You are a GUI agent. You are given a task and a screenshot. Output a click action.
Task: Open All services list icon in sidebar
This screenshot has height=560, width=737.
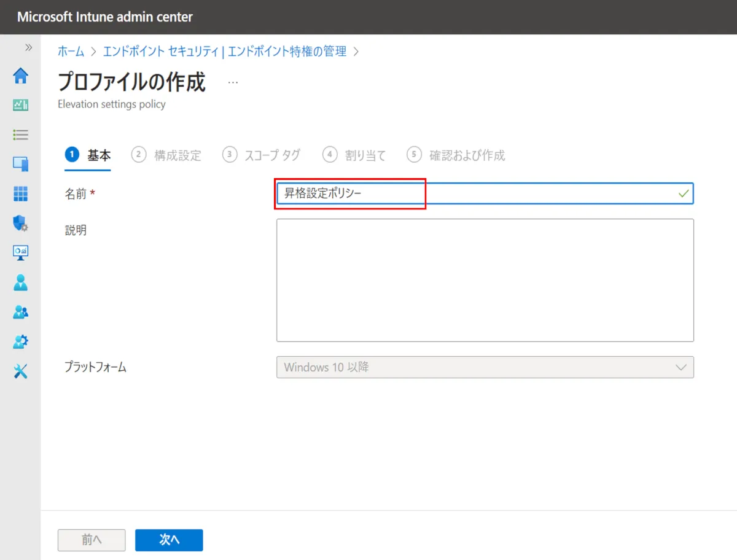(21, 134)
